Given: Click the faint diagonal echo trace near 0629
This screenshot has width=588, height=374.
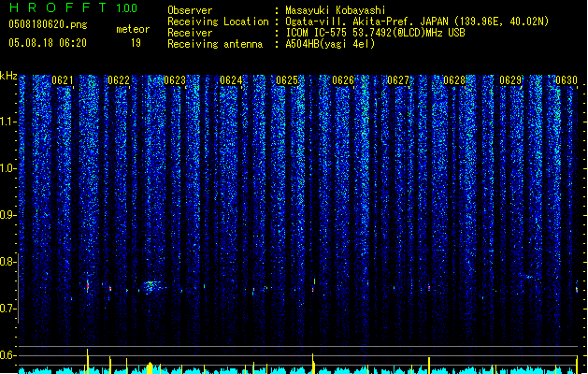Looking at the screenshot, I should click(x=527, y=277).
